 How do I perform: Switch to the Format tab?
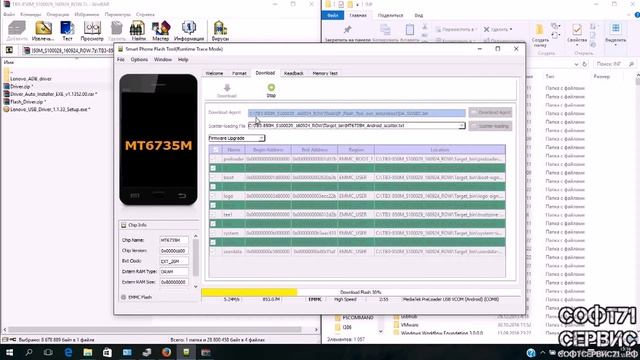point(239,73)
